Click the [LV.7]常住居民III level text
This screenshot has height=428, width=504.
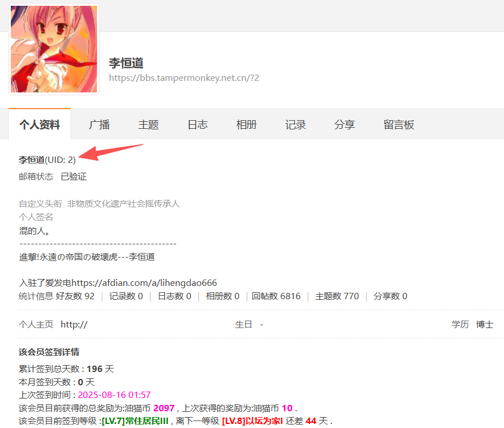(135, 421)
